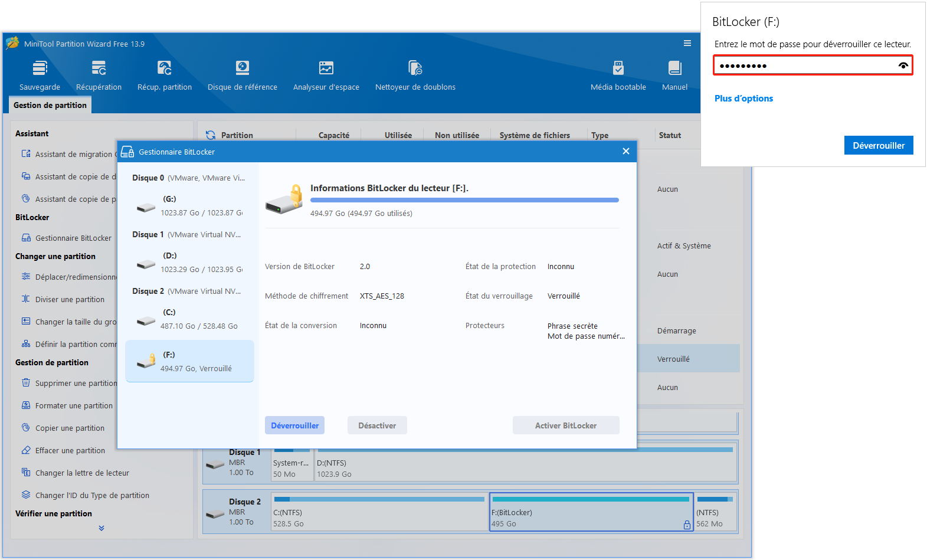Open Disque de référence benchmark
This screenshot has height=560, width=927.
coord(243,76)
